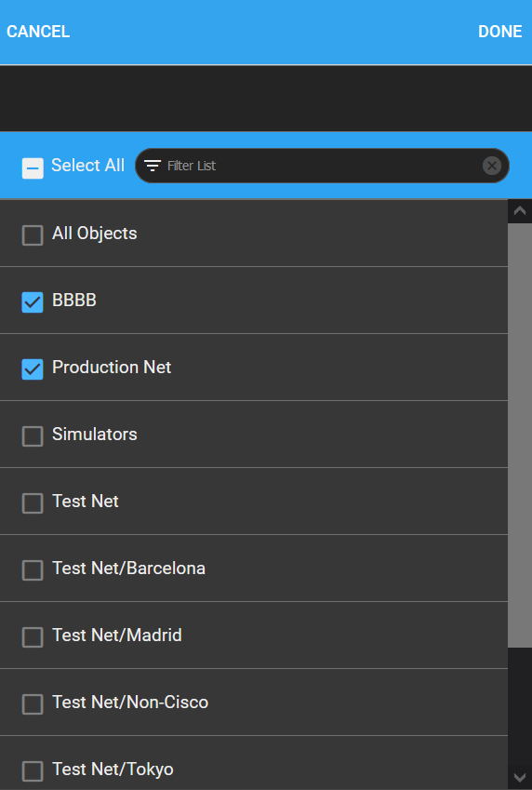This screenshot has width=532, height=790.
Task: Click the Production Net list row
Action: pos(254,368)
